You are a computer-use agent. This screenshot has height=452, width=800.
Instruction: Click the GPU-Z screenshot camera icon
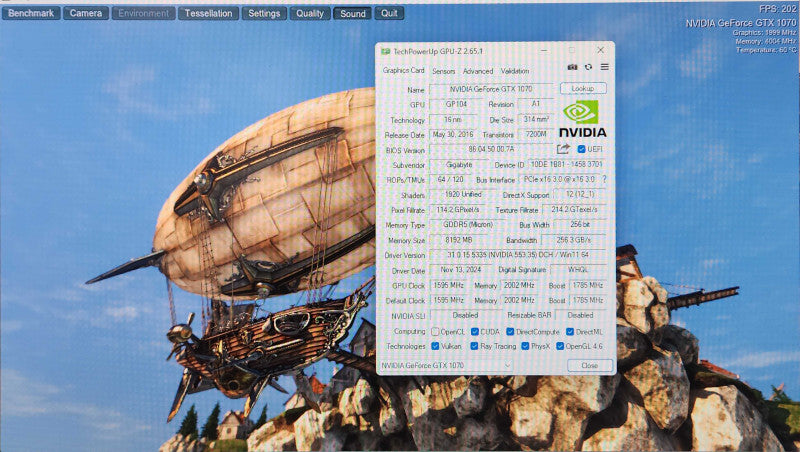[572, 67]
